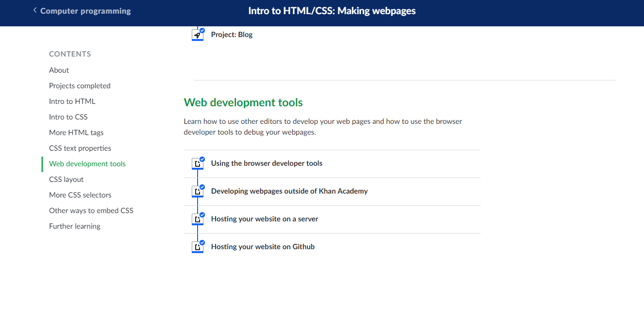The width and height of the screenshot is (644, 316).
Task: Open Other ways to embed CSS section
Action: pos(91,211)
